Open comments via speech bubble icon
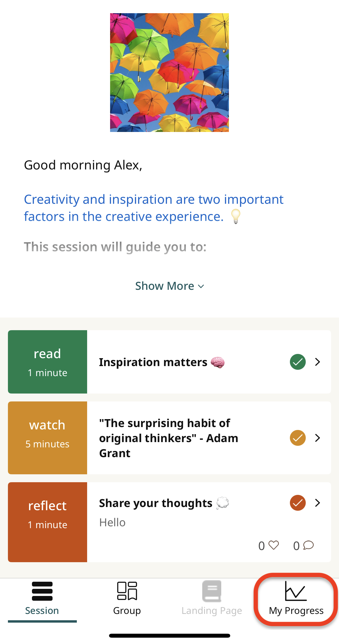Viewport: 339px width, 644px height. [x=308, y=545]
